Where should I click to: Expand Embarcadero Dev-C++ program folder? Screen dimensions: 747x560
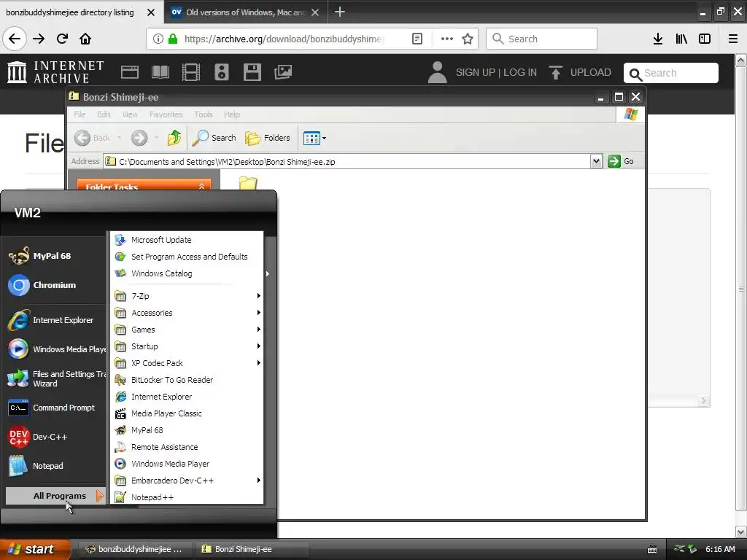(x=187, y=481)
